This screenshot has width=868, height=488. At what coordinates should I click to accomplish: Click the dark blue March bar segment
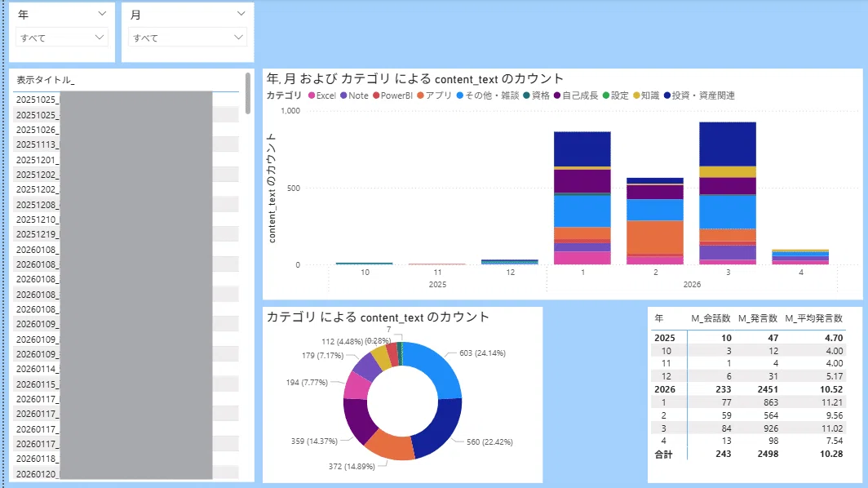pos(728,144)
